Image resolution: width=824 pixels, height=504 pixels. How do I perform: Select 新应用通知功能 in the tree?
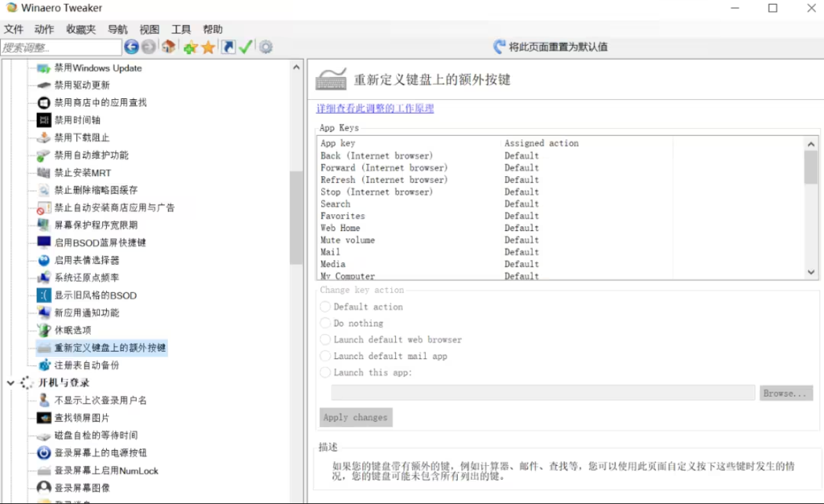pos(87,313)
